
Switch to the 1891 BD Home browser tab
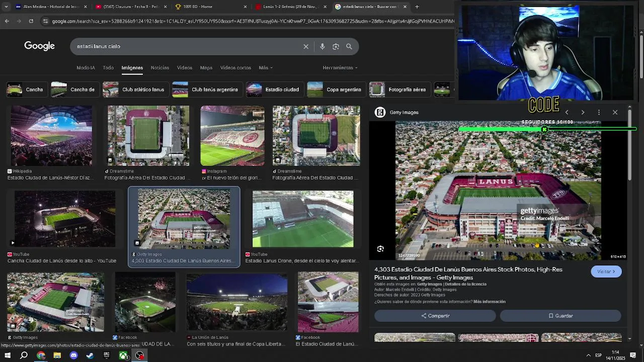[x=211, y=7]
